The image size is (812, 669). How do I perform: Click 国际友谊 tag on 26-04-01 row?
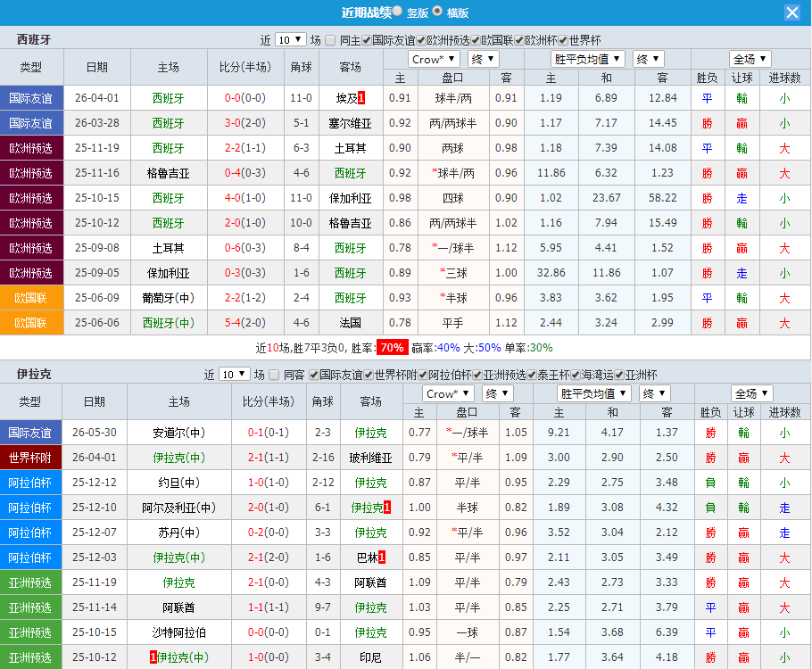tap(31, 98)
